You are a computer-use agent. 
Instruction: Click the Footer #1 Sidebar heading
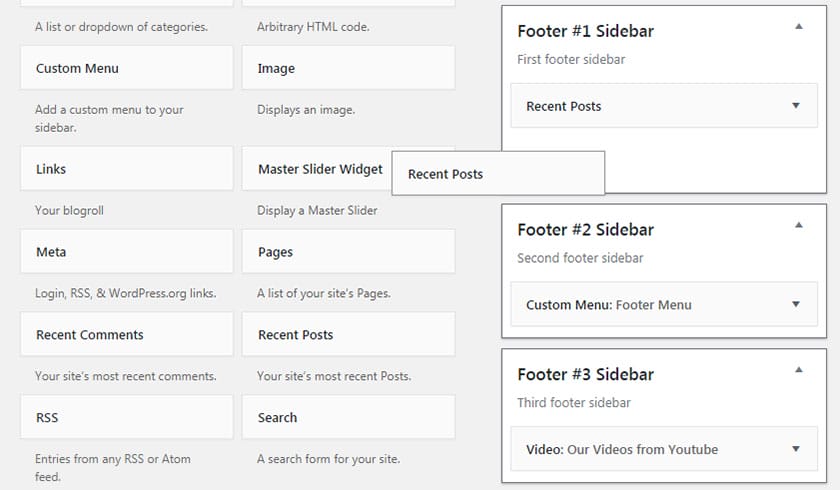(x=585, y=31)
